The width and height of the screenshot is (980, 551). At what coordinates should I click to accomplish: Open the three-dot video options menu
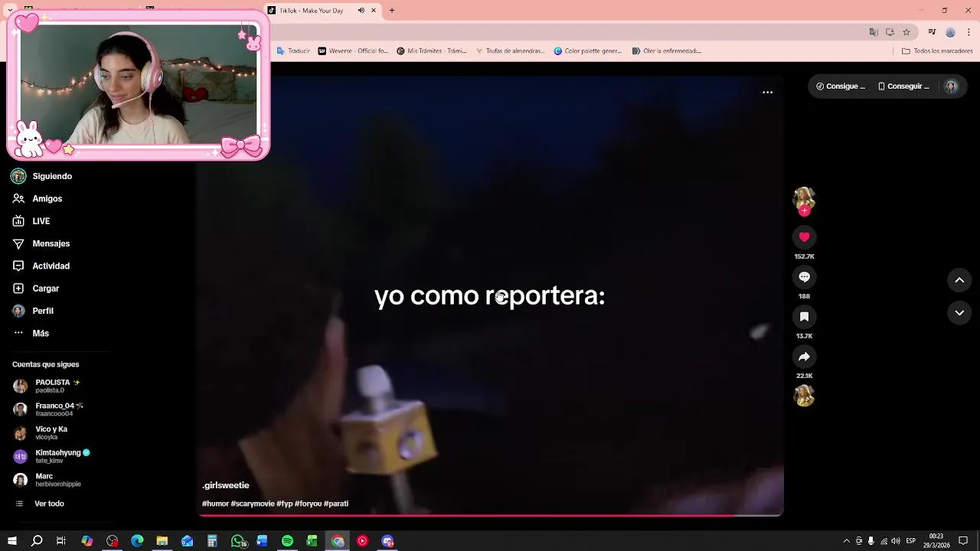point(767,93)
